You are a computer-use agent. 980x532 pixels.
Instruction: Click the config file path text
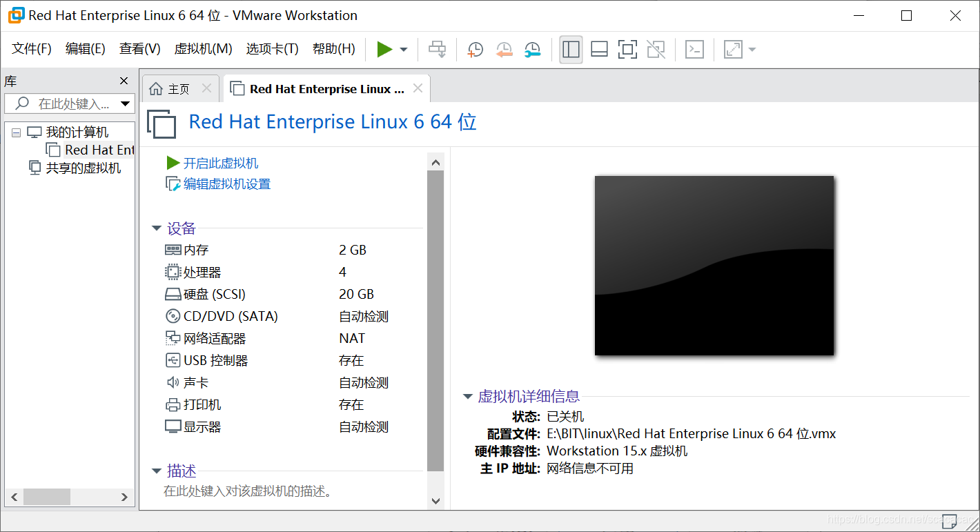coord(692,434)
